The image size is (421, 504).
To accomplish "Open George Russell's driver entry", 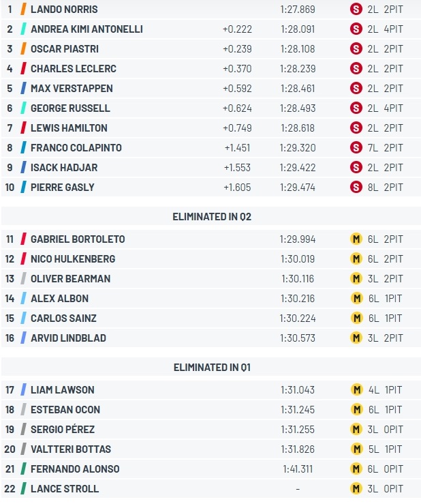I will (x=70, y=108).
